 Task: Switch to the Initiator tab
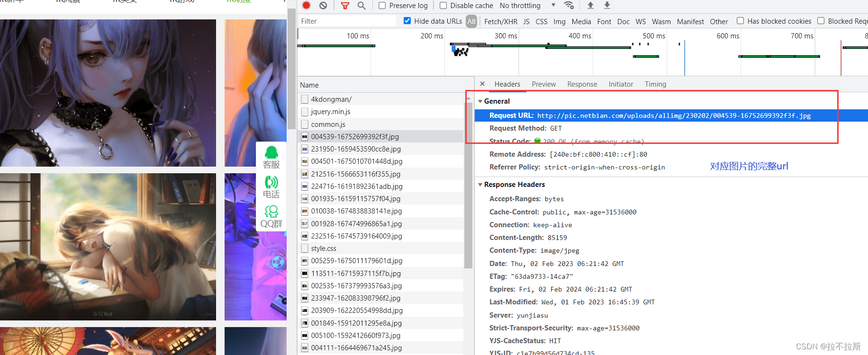tap(621, 84)
